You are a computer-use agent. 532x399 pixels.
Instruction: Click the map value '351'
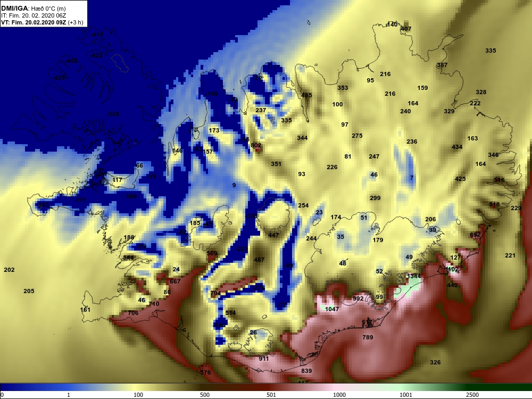pyautogui.click(x=276, y=164)
